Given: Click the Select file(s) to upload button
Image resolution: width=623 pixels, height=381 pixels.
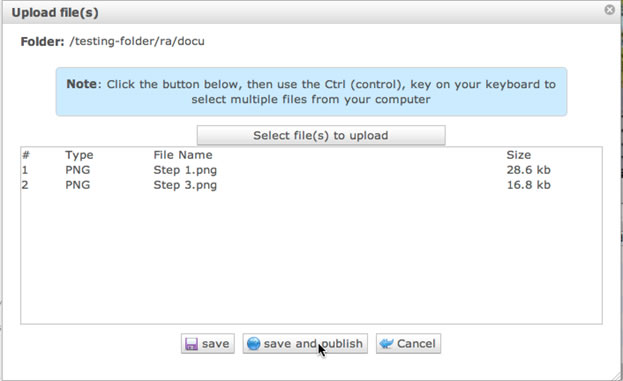Looking at the screenshot, I should coord(321,135).
